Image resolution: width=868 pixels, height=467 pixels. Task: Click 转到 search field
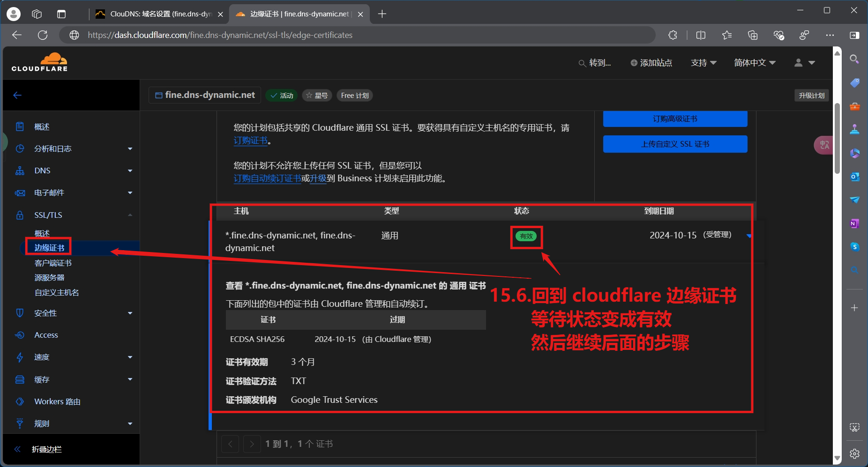point(595,63)
